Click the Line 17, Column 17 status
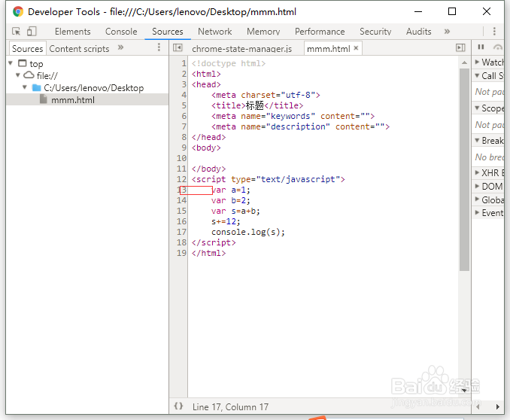This screenshot has width=510, height=420. tap(230, 406)
